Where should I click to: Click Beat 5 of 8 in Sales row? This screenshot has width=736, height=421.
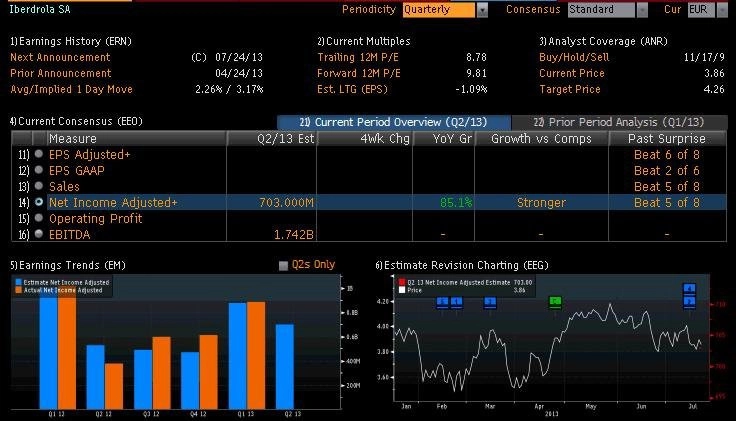pyautogui.click(x=667, y=186)
